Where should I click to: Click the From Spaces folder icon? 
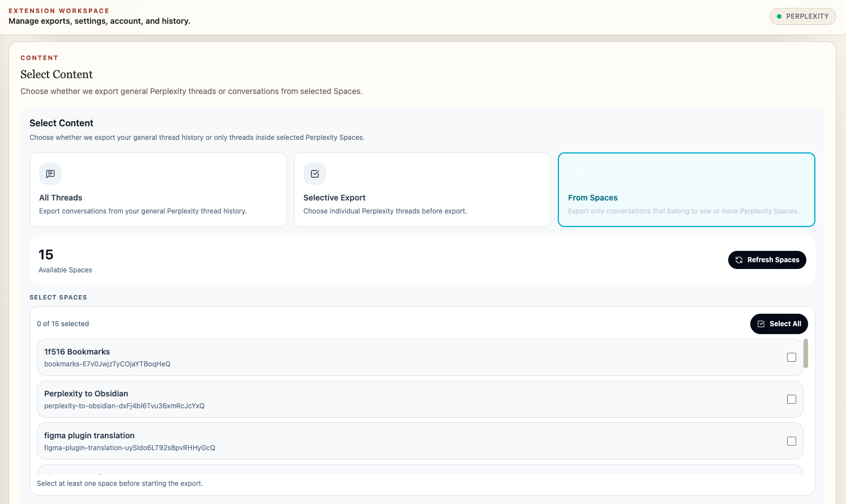[579, 174]
